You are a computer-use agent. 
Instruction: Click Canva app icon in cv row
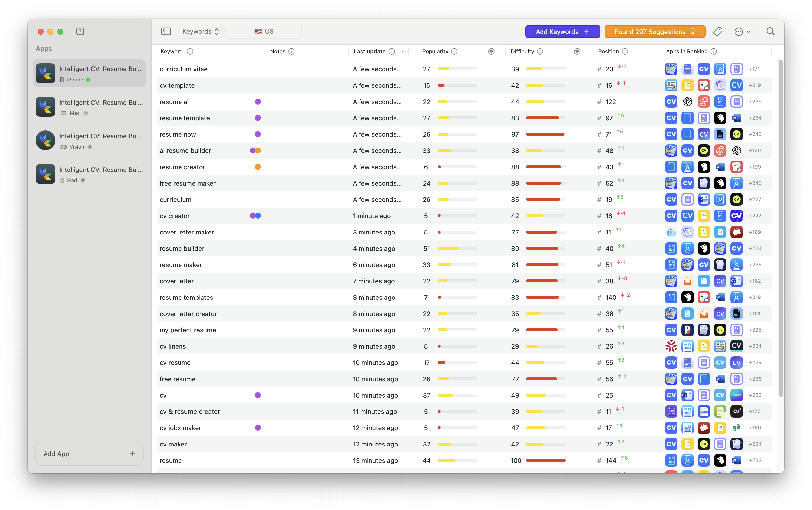(737, 395)
